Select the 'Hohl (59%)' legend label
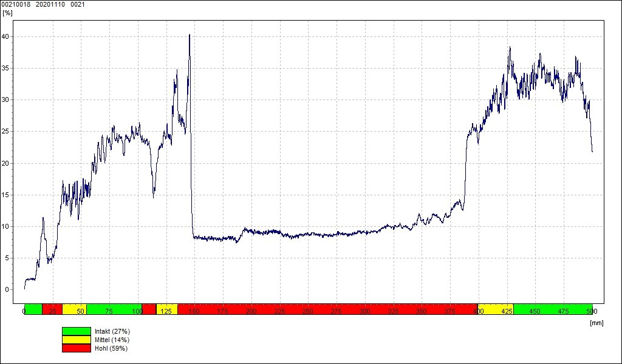The height and width of the screenshot is (364, 622). click(x=111, y=349)
